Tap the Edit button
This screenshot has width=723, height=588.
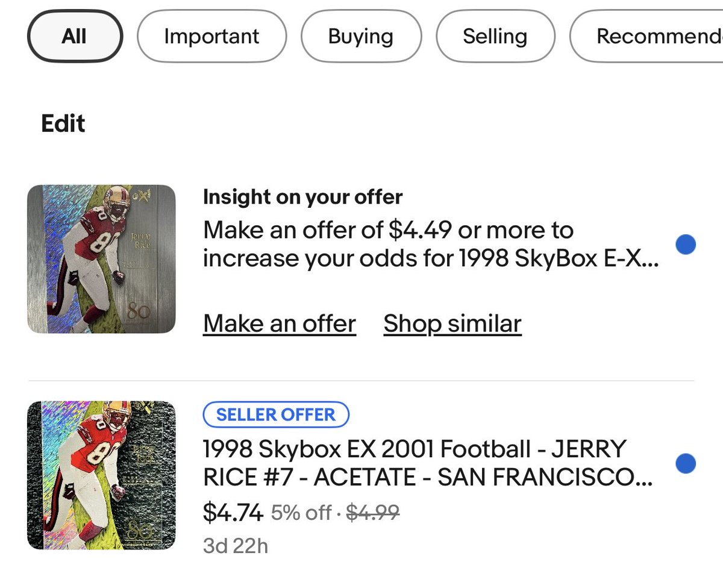click(63, 124)
